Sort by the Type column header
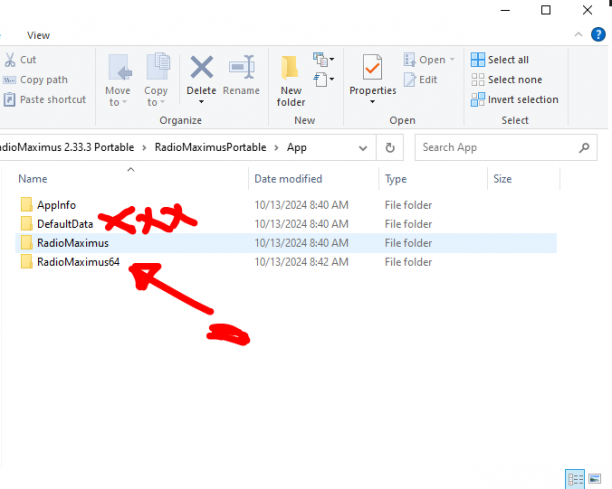 pyautogui.click(x=395, y=179)
